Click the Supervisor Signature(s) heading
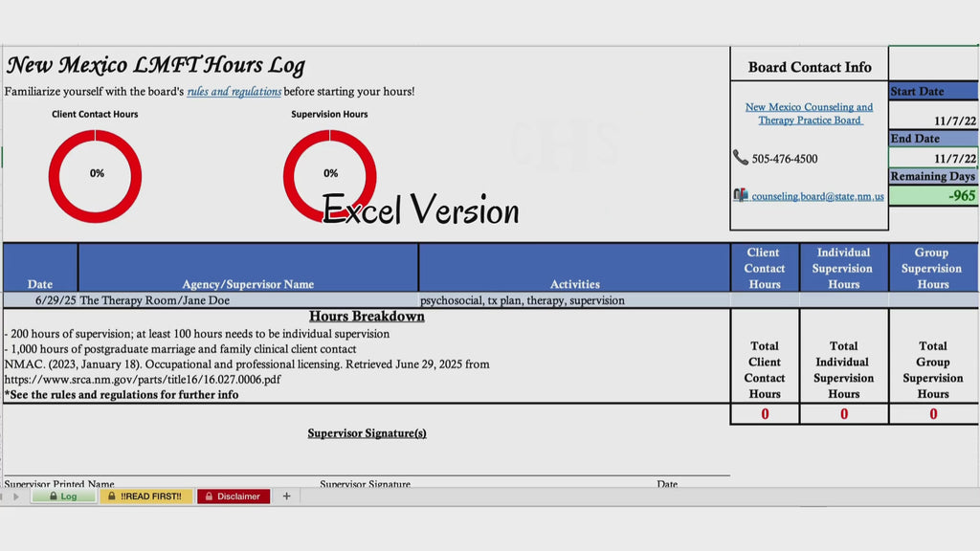Screen dimensions: 980x551 [x=367, y=433]
